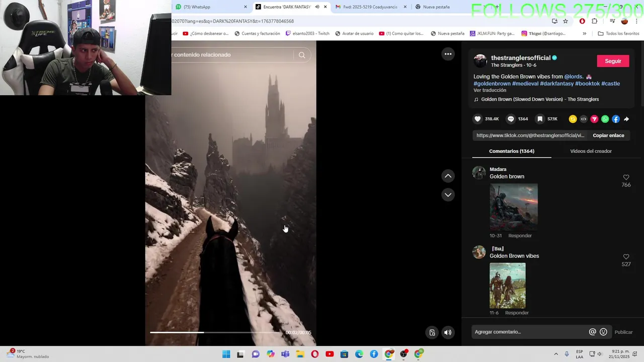Open the #darkfantasy hashtag
Viewport: 644px width, 362px height.
(557, 83)
